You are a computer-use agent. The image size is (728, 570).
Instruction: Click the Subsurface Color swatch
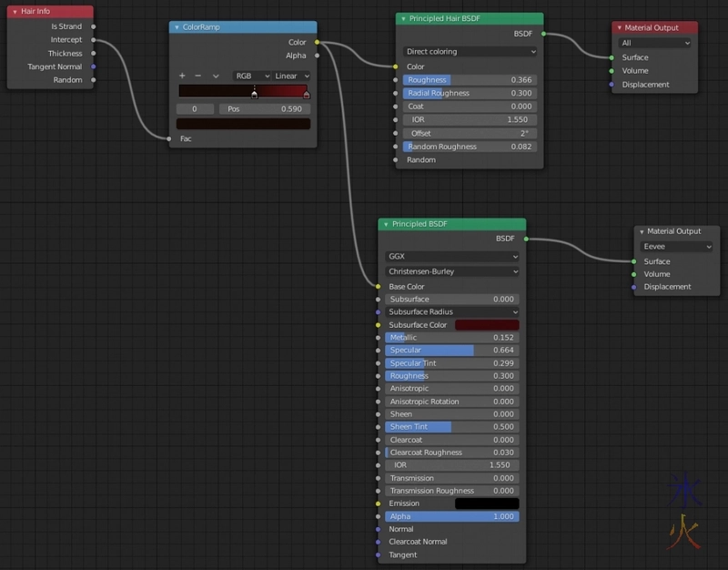point(486,325)
